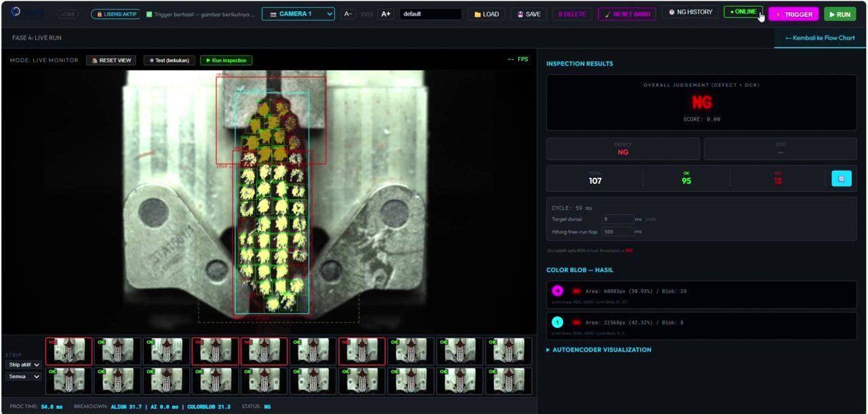868x414 pixels.
Task: Click RESET VIEW button
Action: (x=111, y=60)
